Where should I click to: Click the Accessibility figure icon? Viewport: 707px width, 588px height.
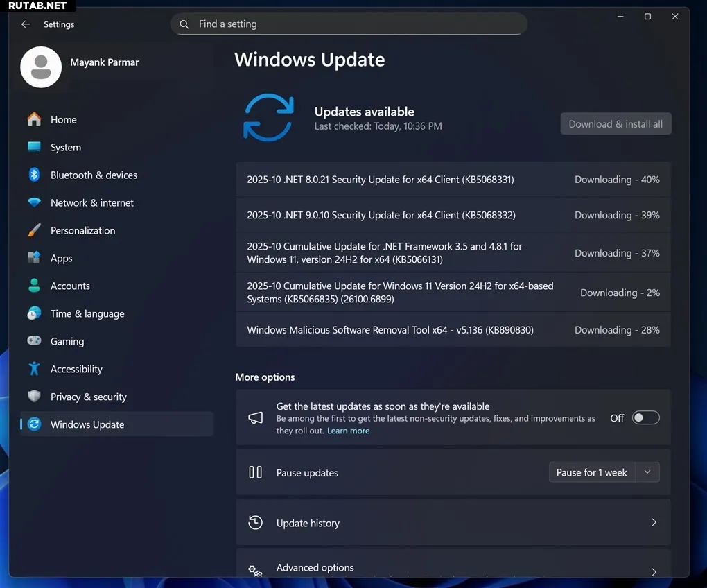34,369
